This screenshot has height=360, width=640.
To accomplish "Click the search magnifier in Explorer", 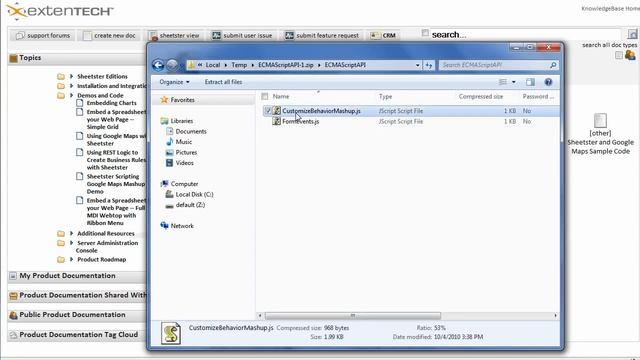I will [x=553, y=65].
